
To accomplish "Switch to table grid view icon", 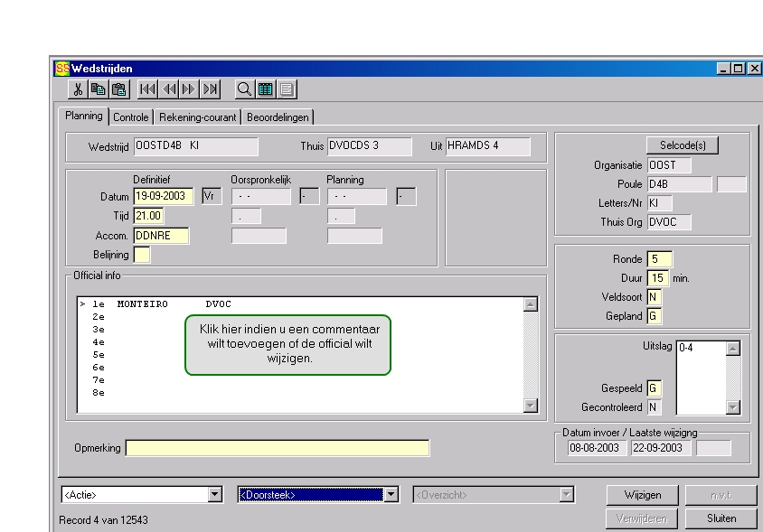I will coord(266,89).
